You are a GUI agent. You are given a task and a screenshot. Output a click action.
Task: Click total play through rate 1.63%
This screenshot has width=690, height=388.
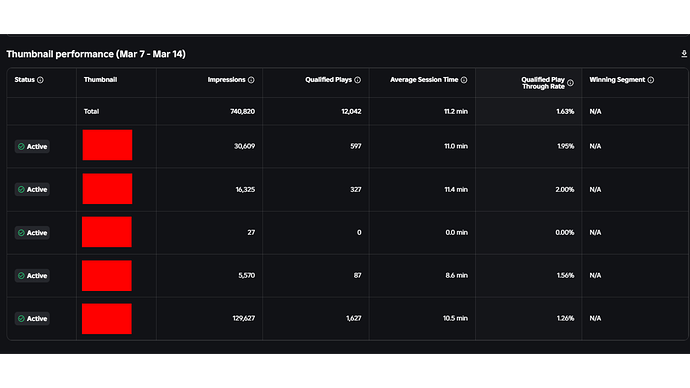tap(565, 111)
